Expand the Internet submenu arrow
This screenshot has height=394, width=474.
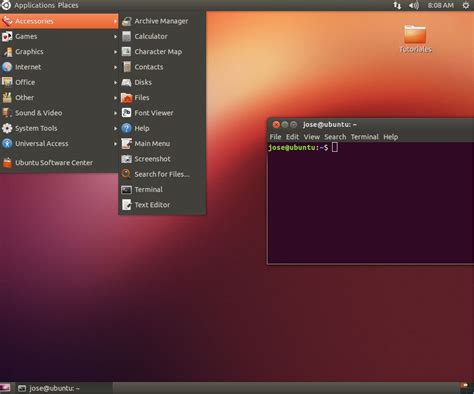click(x=115, y=67)
